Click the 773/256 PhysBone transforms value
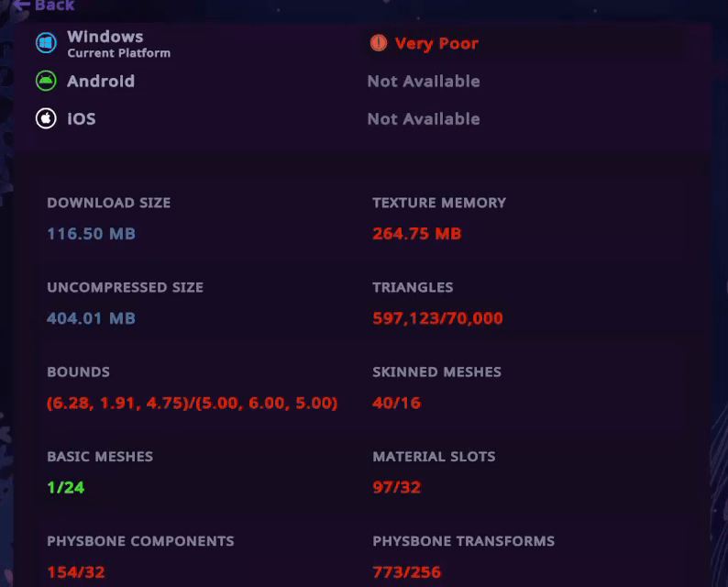This screenshot has height=587, width=728. (x=406, y=572)
